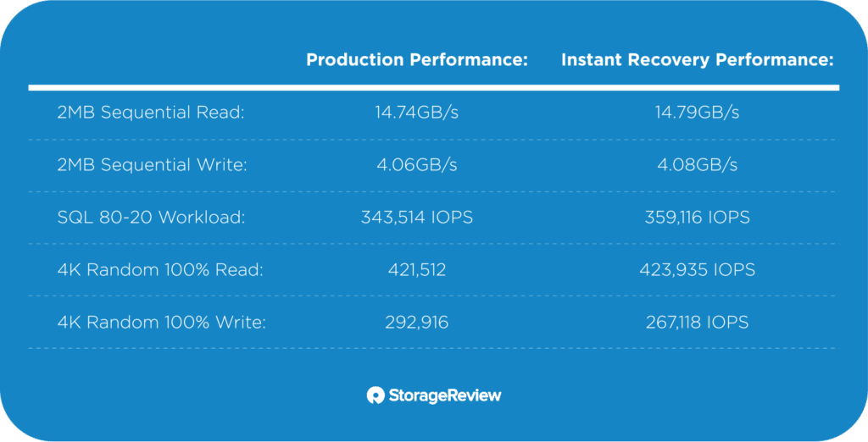Select the Production Performance column header
Screen dimensions: 868x442
pos(417,60)
